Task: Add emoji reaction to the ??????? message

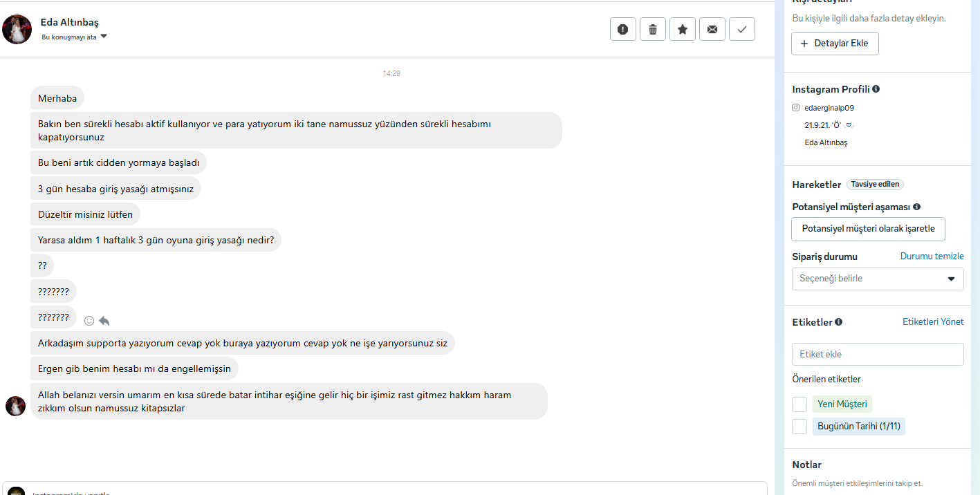Action: [x=89, y=321]
